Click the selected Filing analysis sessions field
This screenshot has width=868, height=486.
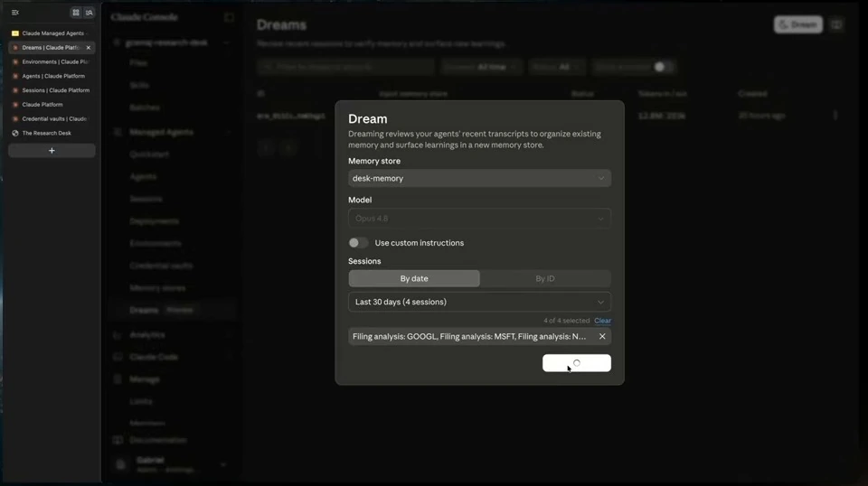coord(479,336)
